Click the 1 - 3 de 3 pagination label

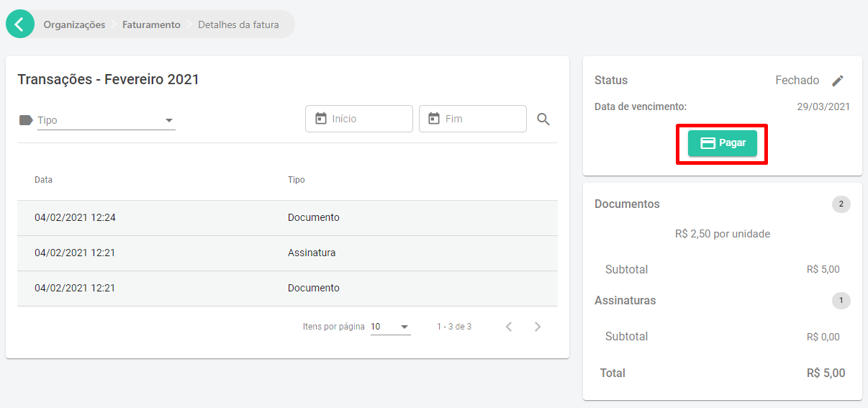(x=454, y=327)
